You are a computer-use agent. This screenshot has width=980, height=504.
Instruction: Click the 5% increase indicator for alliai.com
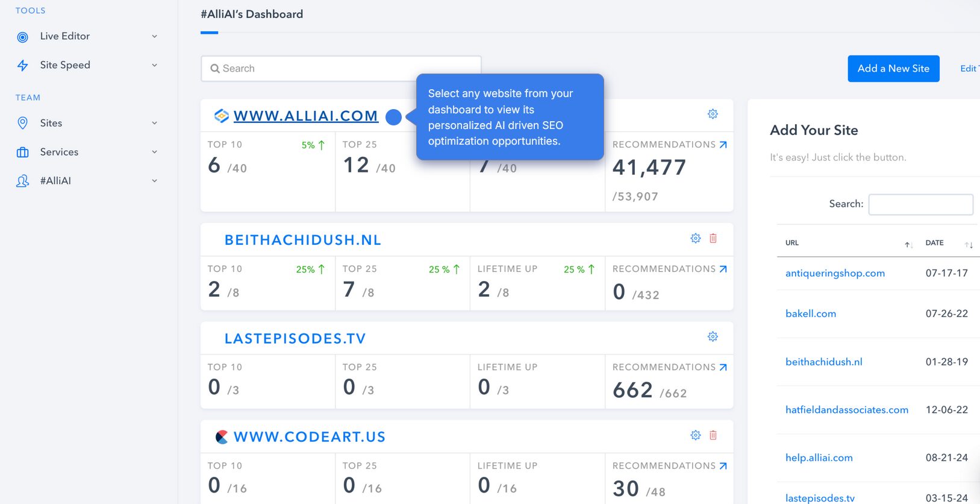click(313, 145)
